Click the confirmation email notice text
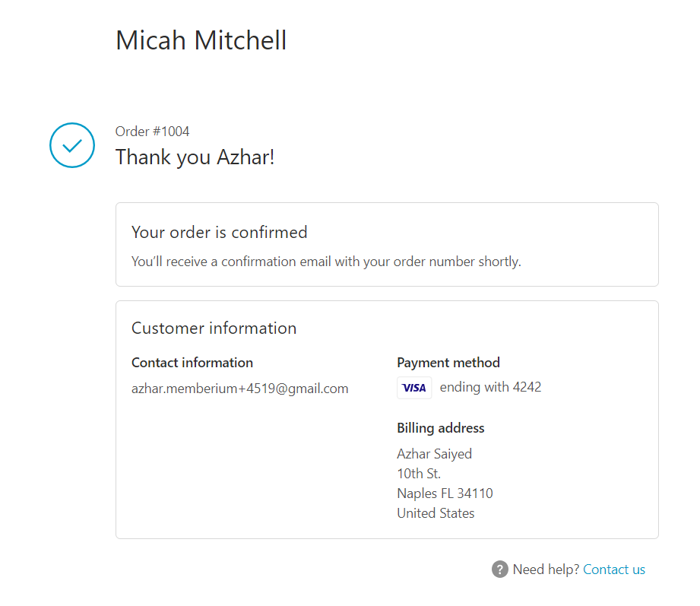 click(x=326, y=262)
